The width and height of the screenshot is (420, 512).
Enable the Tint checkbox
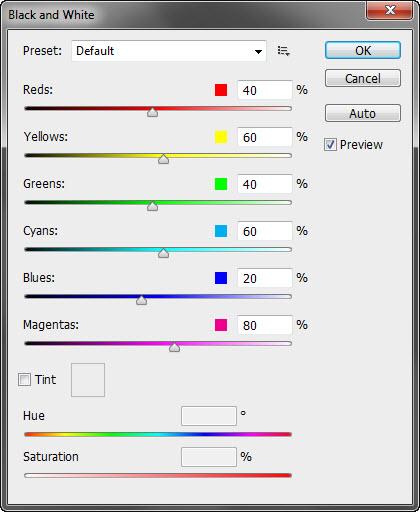pyautogui.click(x=24, y=380)
